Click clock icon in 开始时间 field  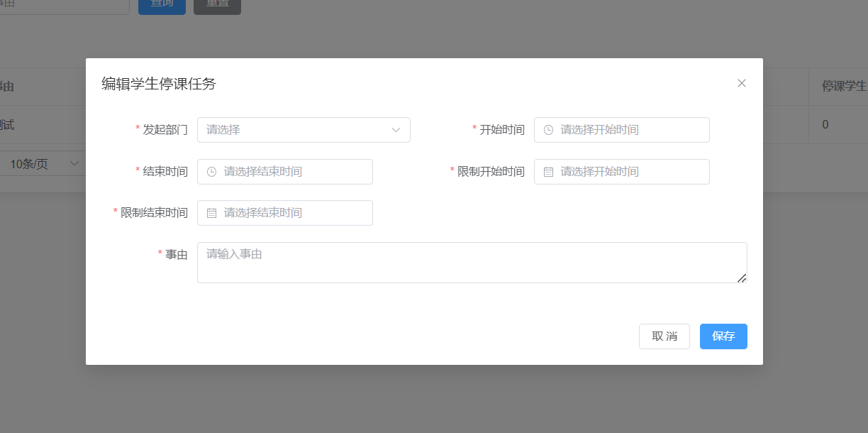(548, 130)
